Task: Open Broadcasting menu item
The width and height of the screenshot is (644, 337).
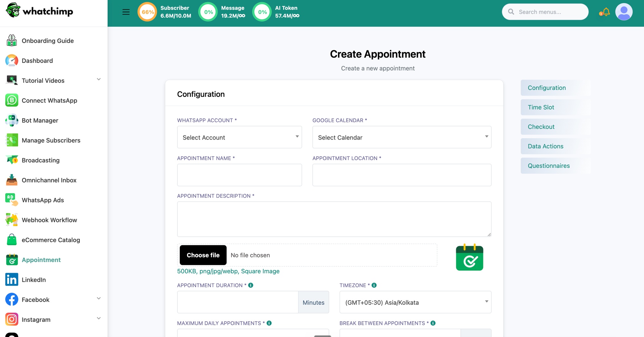Action: [41, 160]
